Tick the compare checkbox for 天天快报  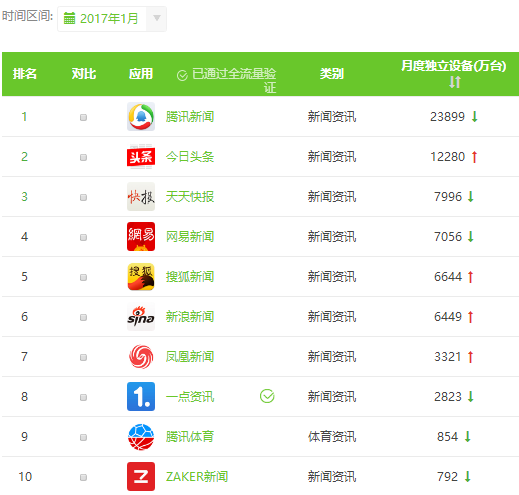83,197
